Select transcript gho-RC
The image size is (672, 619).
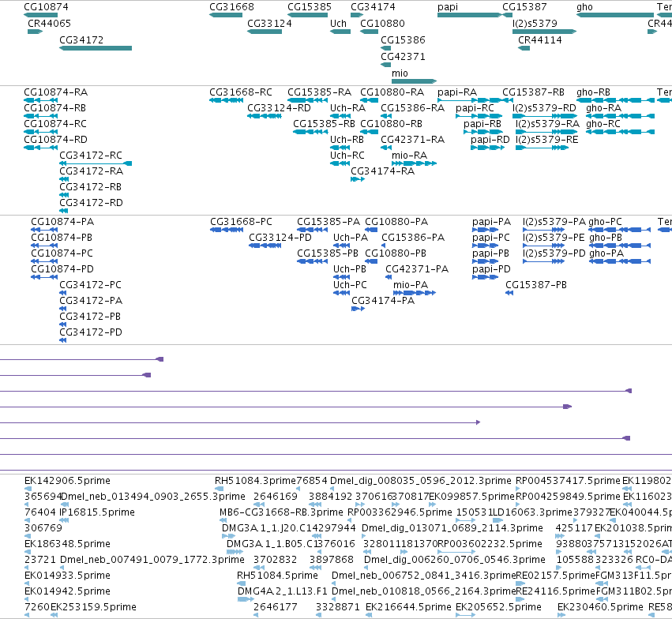coord(603,124)
